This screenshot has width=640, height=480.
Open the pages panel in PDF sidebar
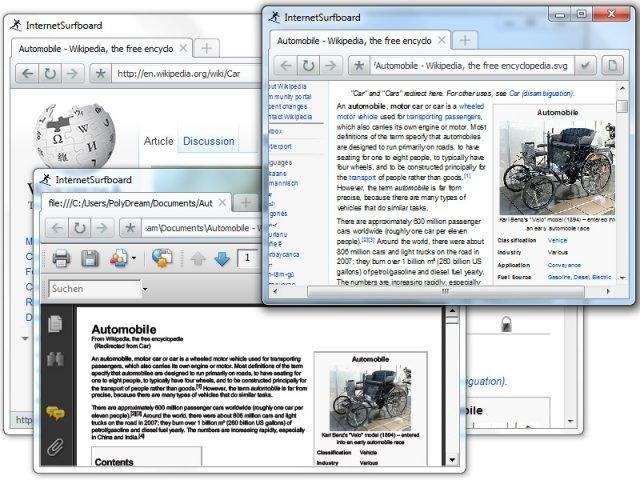point(55,324)
